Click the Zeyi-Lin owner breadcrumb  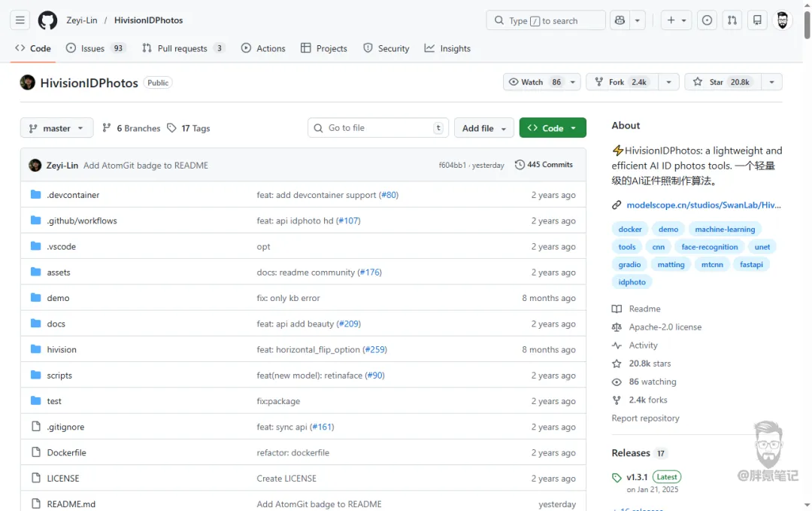[82, 20]
